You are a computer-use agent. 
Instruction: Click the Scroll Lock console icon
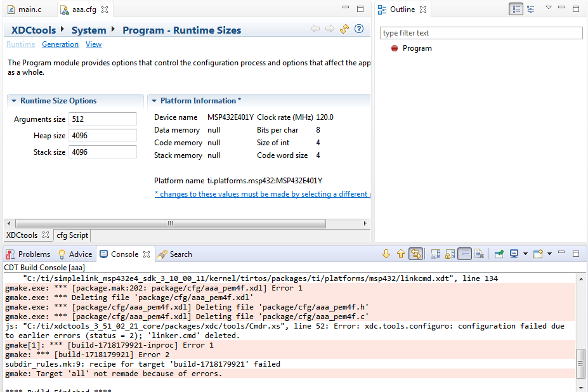click(x=450, y=254)
